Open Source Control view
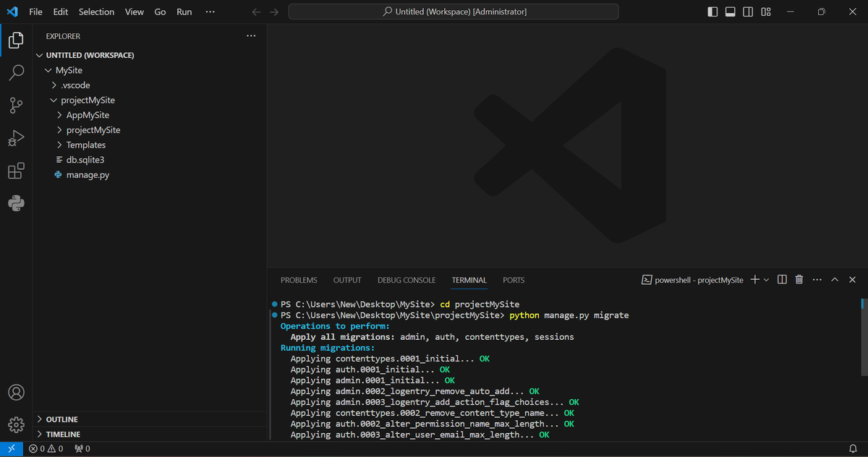This screenshot has height=457, width=868. [x=16, y=106]
